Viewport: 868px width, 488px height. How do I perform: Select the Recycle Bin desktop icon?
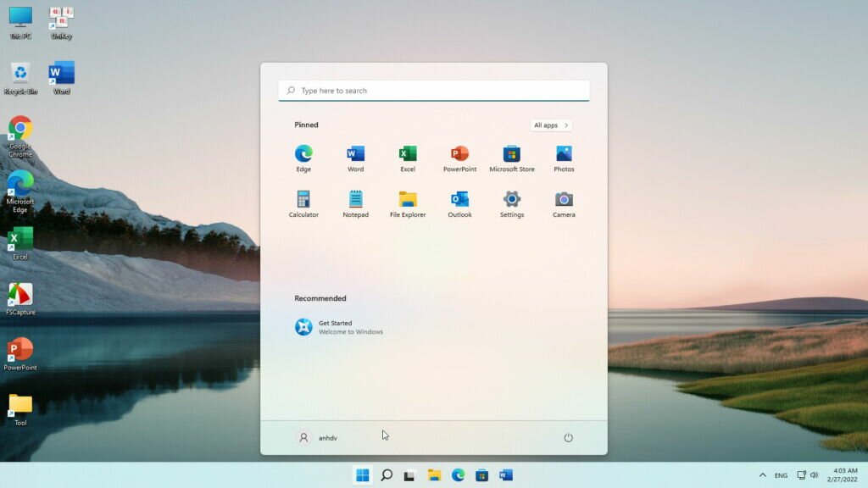(20, 78)
